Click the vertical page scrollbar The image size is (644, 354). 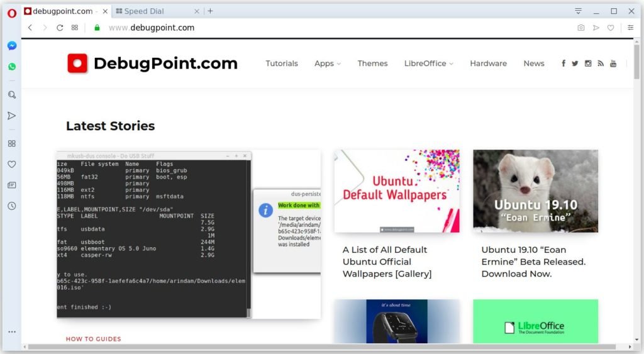tap(636, 62)
